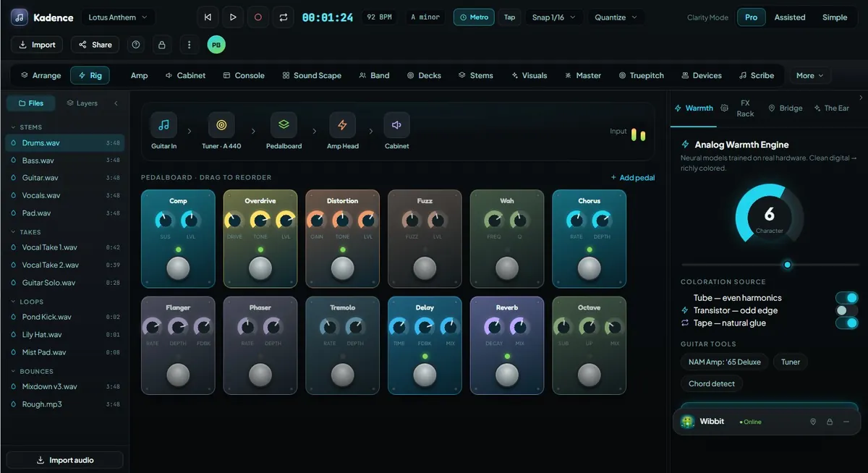The image size is (868, 473).
Task: Open the FX Rack panel tab
Action: 745,108
